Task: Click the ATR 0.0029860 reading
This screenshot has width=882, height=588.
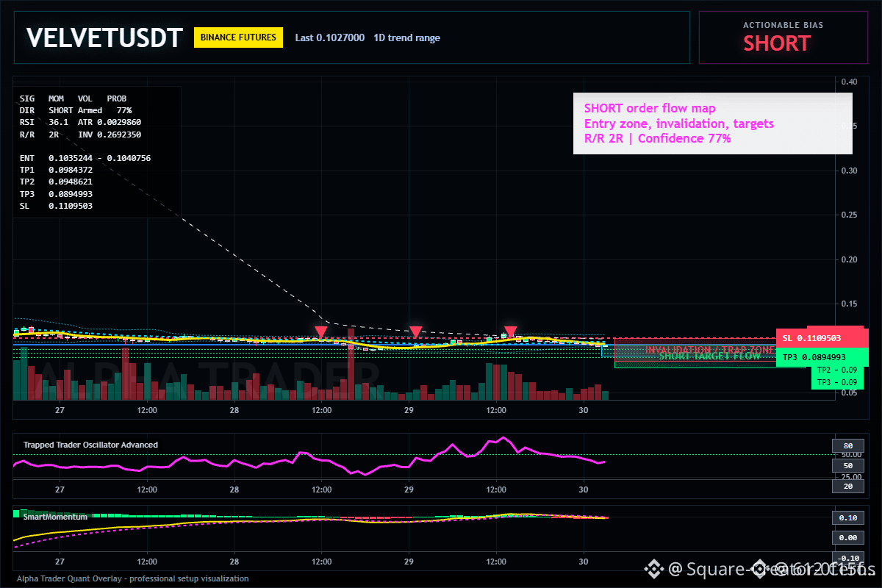Action: click(110, 122)
